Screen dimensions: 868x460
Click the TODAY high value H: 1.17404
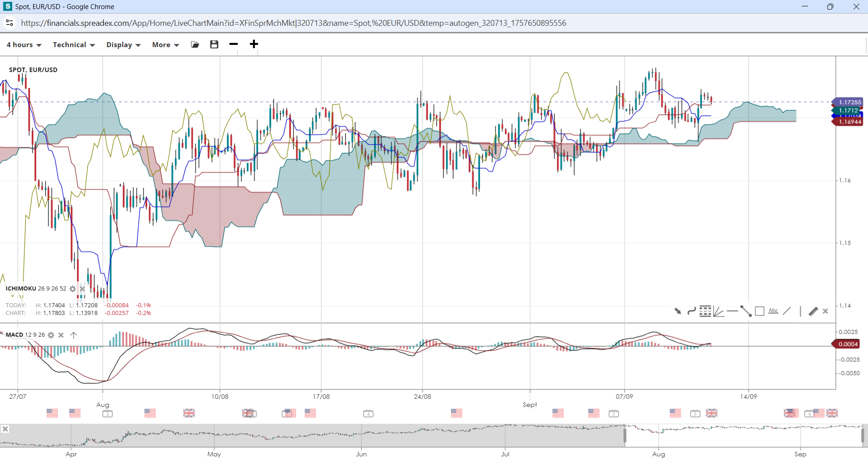tap(50, 305)
